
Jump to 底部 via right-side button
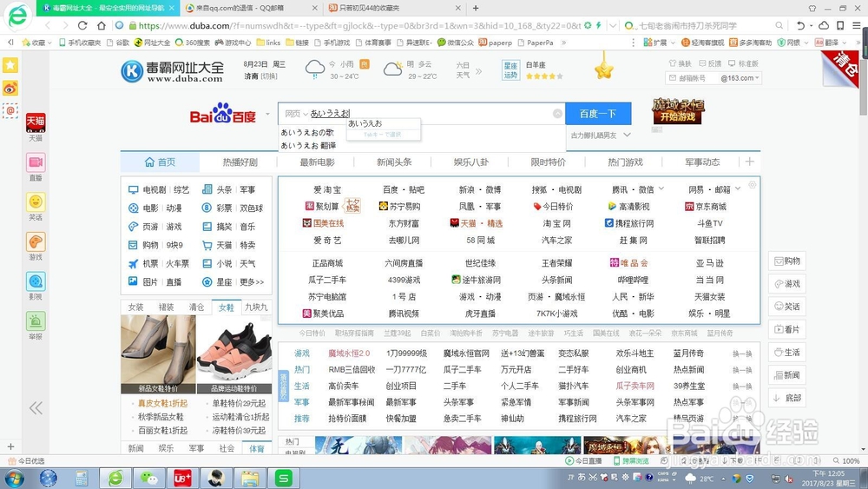tap(786, 398)
